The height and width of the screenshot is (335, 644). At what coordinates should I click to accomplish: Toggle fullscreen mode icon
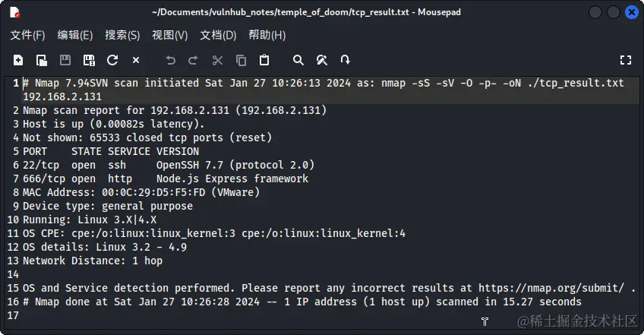[626, 60]
